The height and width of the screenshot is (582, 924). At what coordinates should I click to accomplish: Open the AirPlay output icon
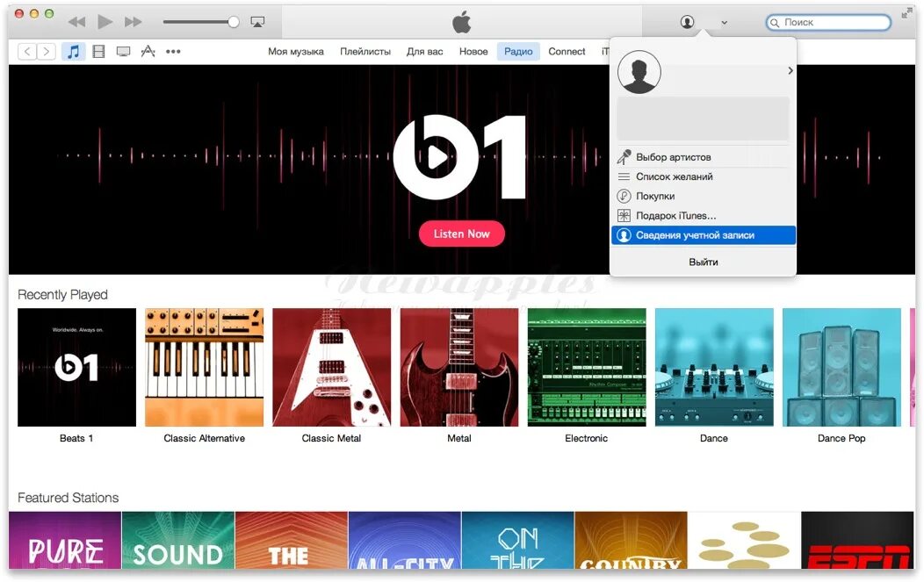pyautogui.click(x=257, y=23)
